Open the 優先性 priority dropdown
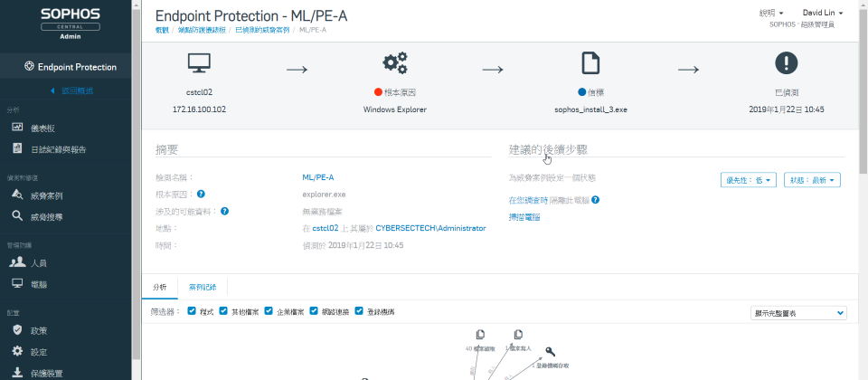This screenshot has width=868, height=380. [x=749, y=180]
